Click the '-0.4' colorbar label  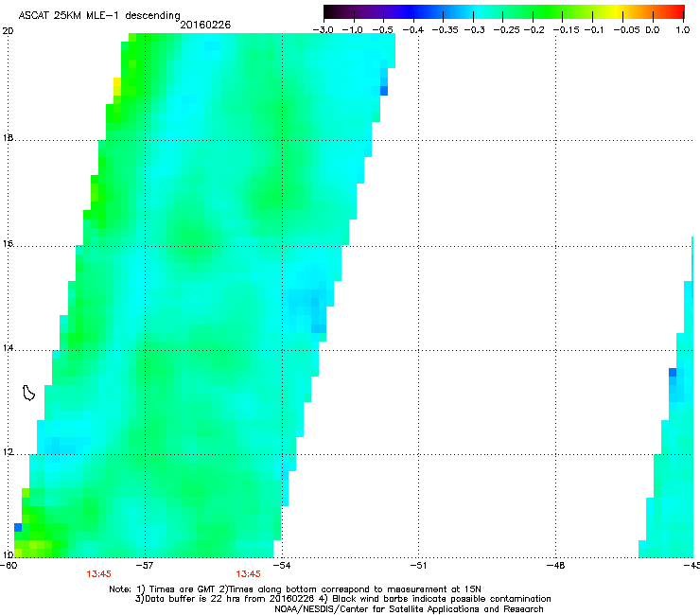click(x=413, y=30)
